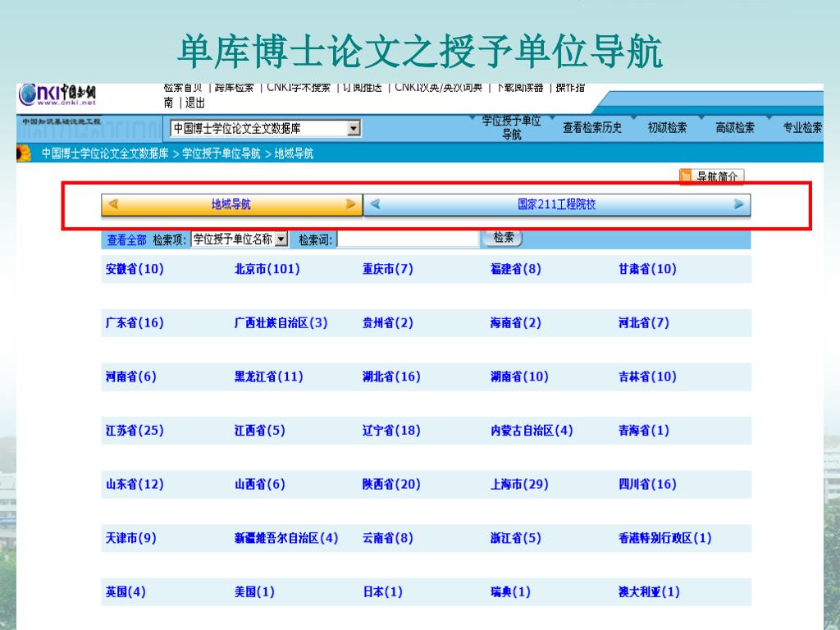
Task: Click right arrow on 国家211工程院校 tab
Action: coord(739,204)
